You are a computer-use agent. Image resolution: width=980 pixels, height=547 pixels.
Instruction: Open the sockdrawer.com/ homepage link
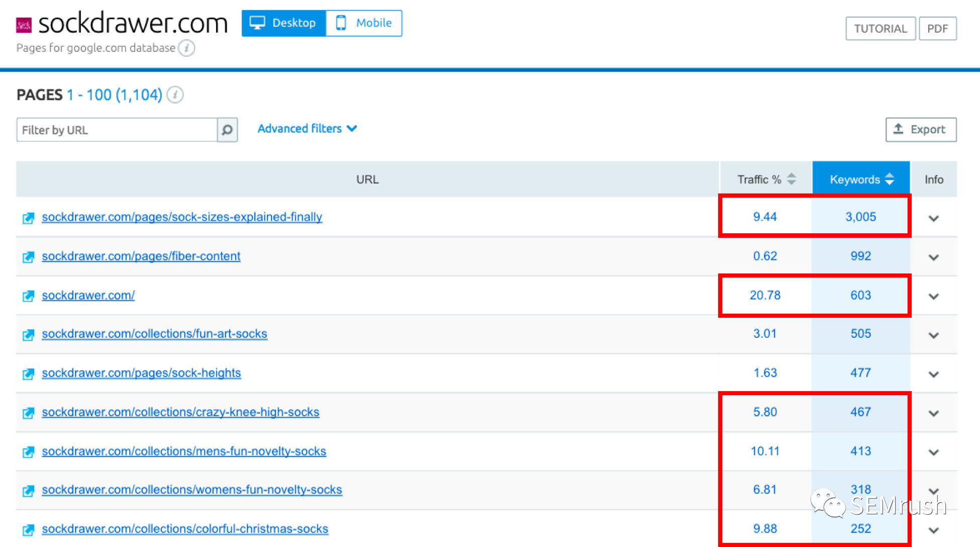(x=88, y=296)
